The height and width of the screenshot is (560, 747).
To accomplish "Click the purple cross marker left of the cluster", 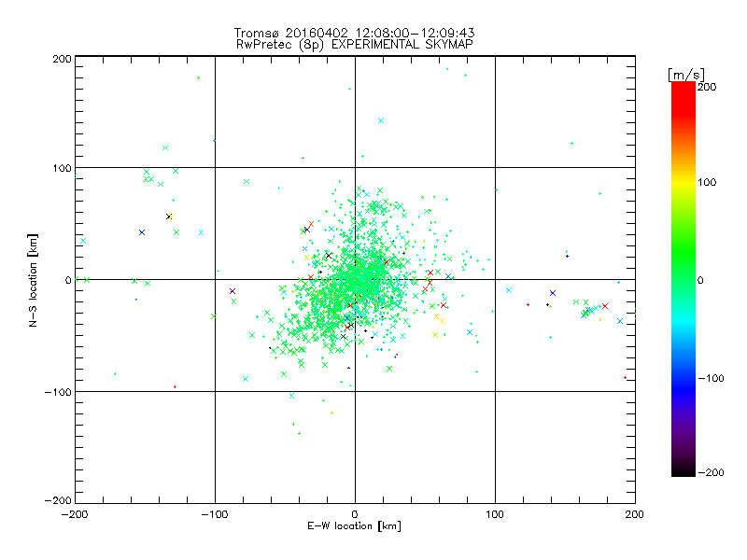I will [x=233, y=291].
